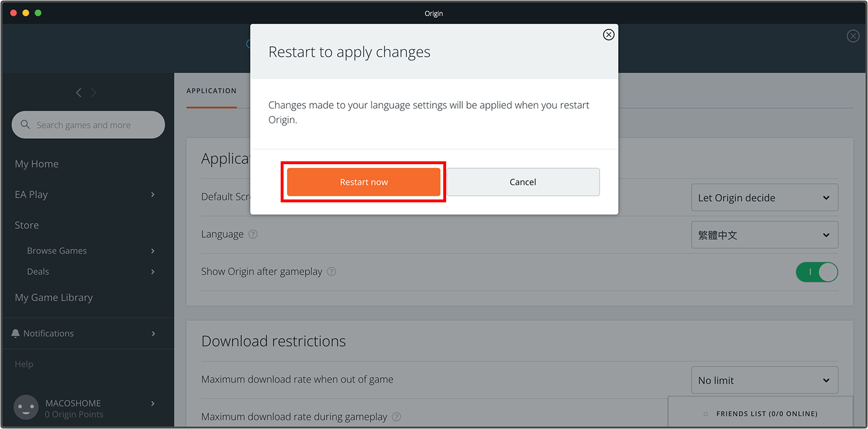Open the Friends List bar
Viewport: 868px width, 429px height.
pyautogui.click(x=760, y=413)
